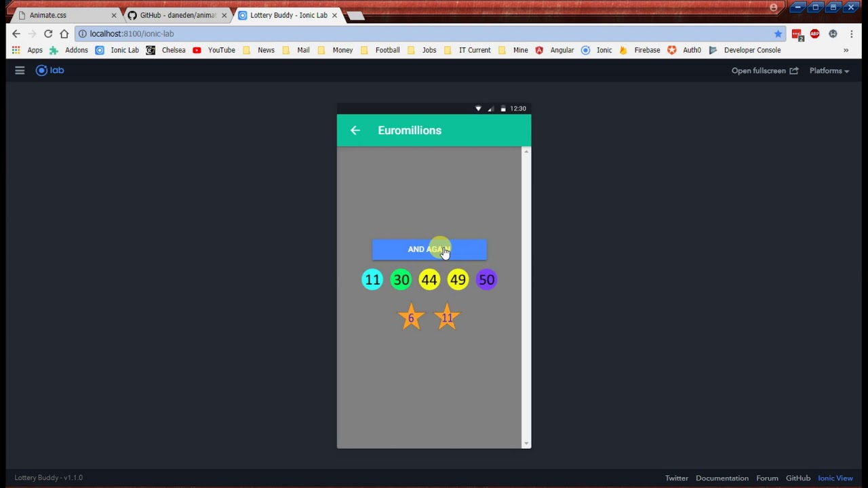Open Apps shortcut in bookmarks bar
Viewport: 868px width, 488px height.
coord(27,50)
